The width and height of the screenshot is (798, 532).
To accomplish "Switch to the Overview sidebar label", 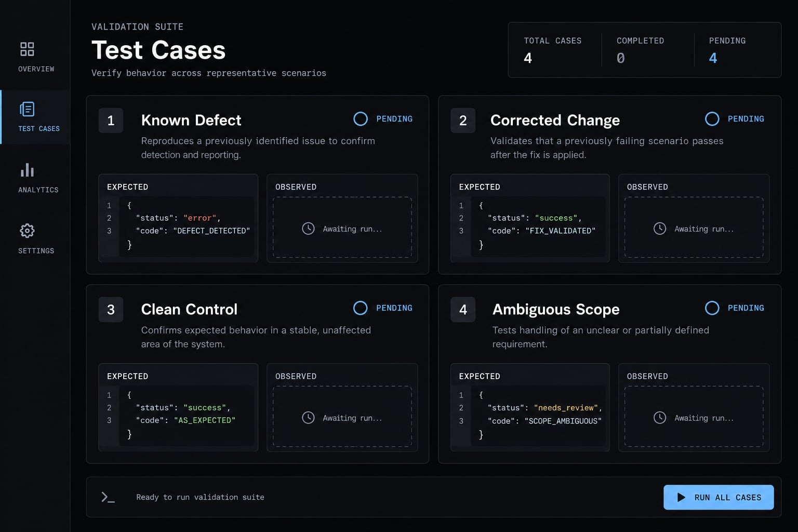I will 36,69.
